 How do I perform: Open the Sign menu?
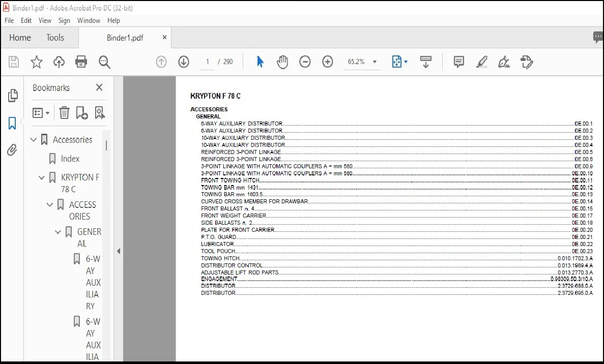coord(64,20)
